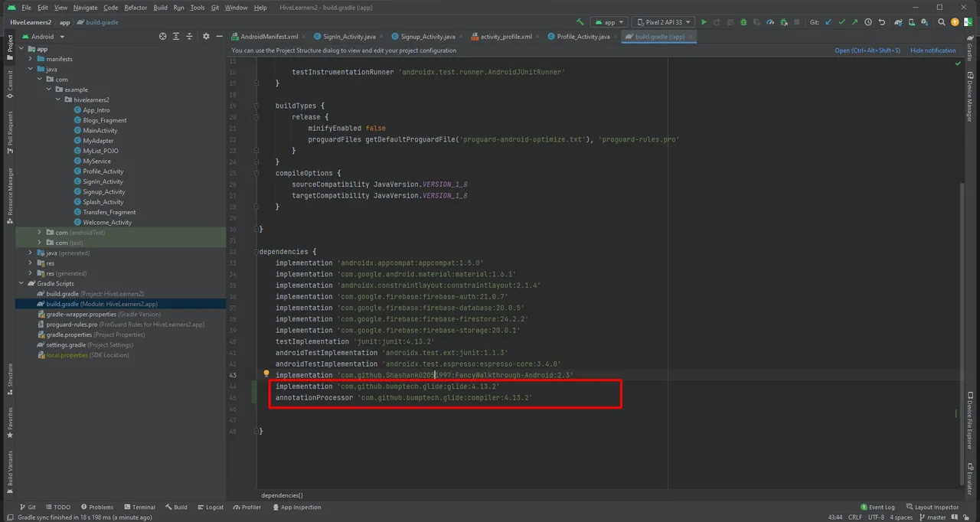The height and width of the screenshot is (522, 980).
Task: Click Collapse All in Project panel
Action: pos(189,36)
